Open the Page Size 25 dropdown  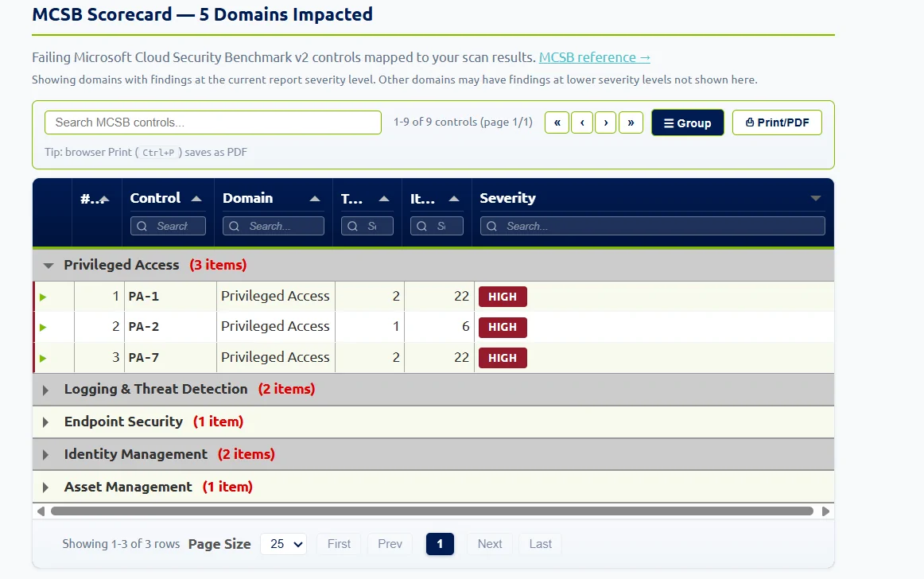[x=285, y=544]
